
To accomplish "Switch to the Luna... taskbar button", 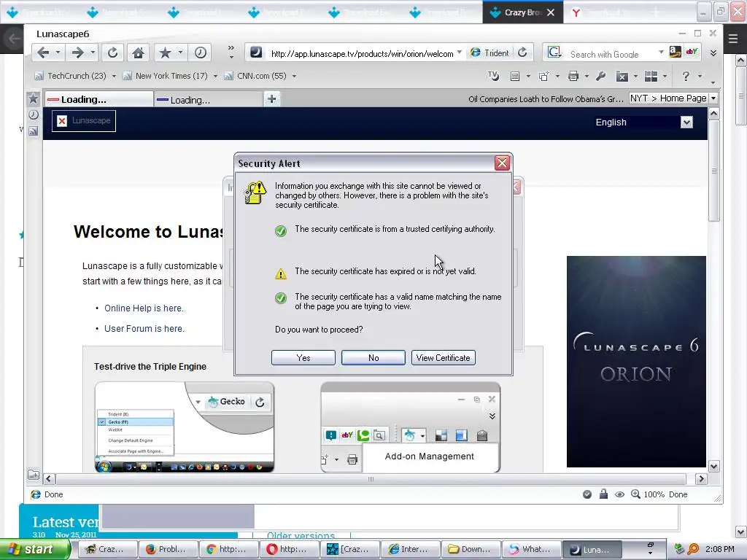I will (x=592, y=550).
